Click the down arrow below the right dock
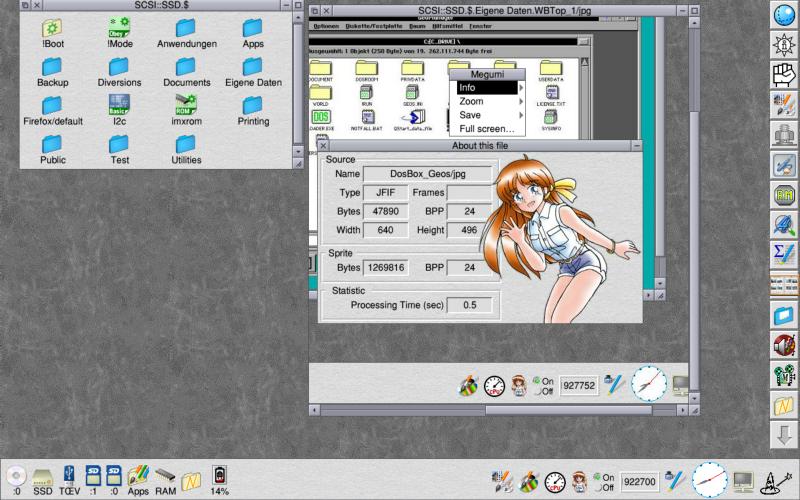The width and height of the screenshot is (800, 500). click(x=784, y=435)
